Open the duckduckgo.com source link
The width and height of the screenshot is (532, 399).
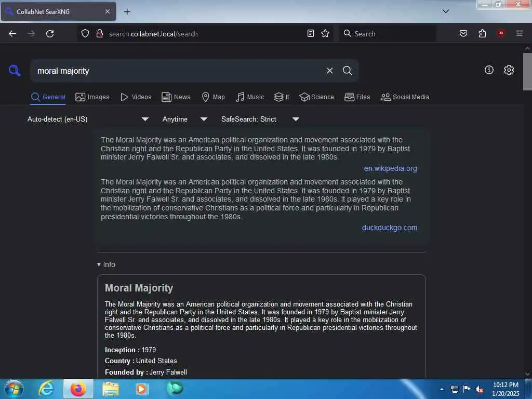click(x=390, y=228)
